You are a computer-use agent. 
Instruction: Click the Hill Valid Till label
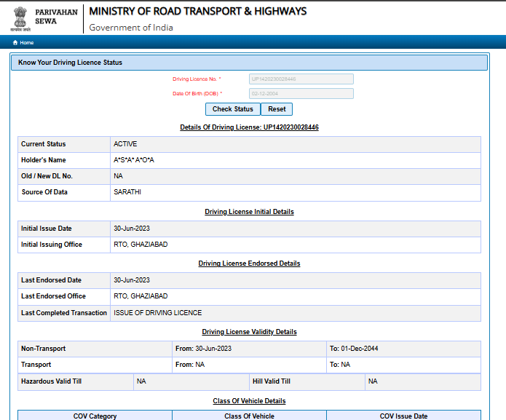pyautogui.click(x=272, y=381)
